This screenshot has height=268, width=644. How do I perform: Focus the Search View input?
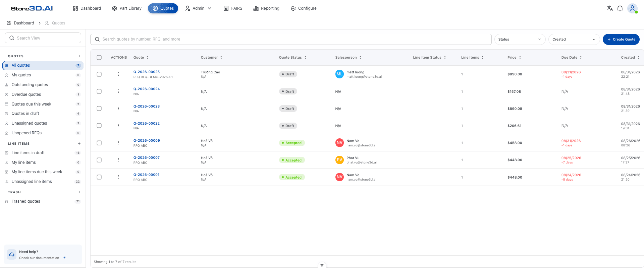tap(43, 38)
